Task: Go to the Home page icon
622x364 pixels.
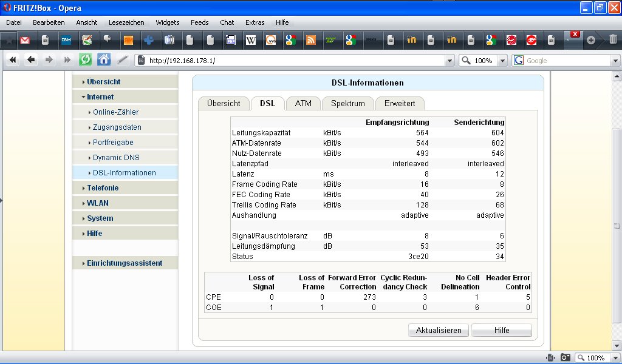Action: (104, 60)
